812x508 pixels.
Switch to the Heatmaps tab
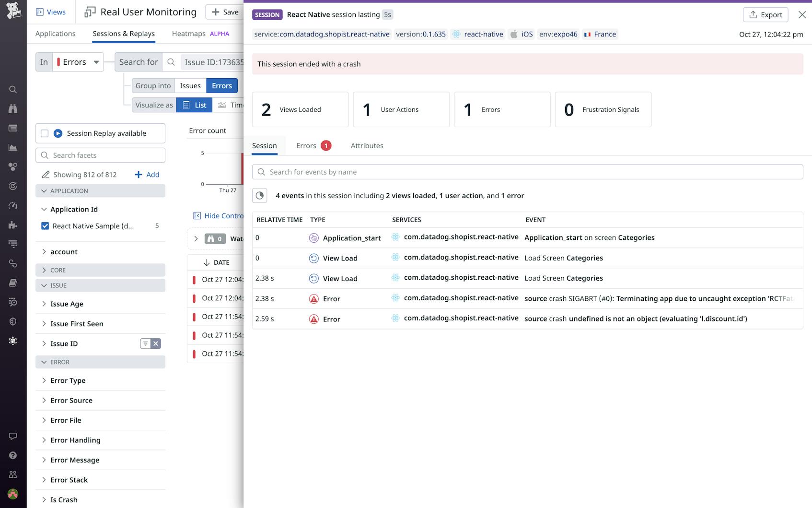click(188, 34)
